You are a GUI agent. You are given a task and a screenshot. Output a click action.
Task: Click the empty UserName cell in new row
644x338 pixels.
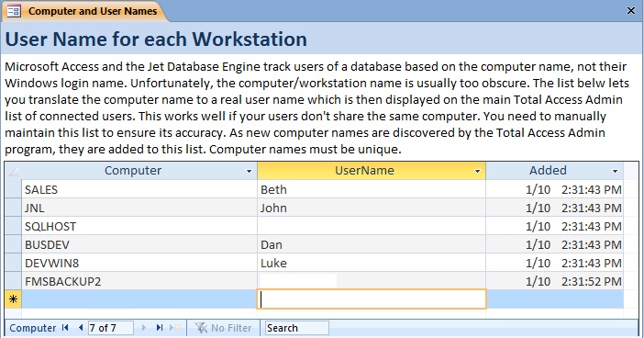coord(372,299)
